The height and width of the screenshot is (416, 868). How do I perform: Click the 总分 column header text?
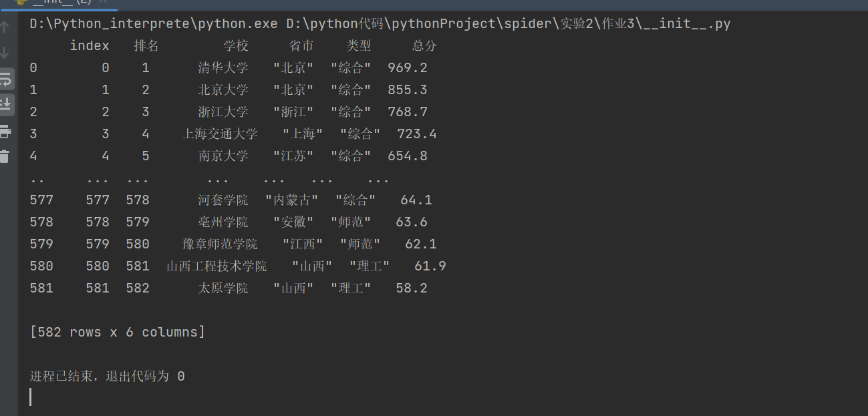coord(424,46)
